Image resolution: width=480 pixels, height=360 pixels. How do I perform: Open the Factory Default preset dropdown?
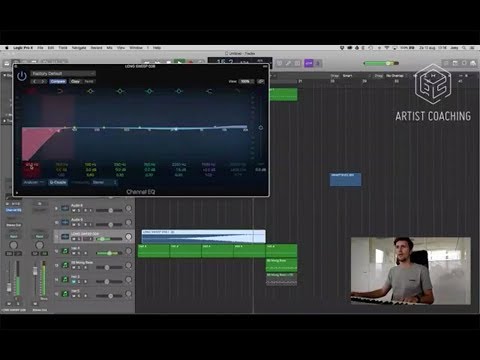[63, 73]
